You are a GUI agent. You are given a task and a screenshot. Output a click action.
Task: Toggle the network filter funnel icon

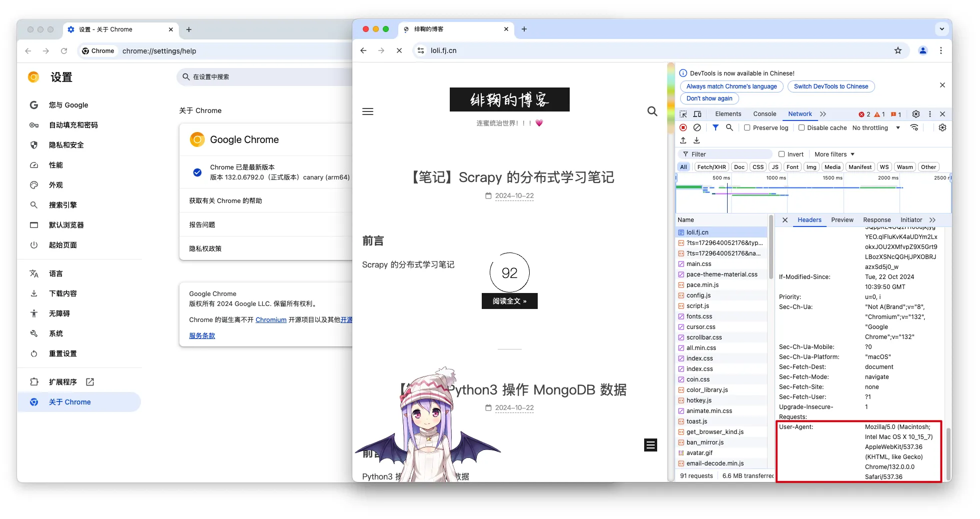[715, 127]
